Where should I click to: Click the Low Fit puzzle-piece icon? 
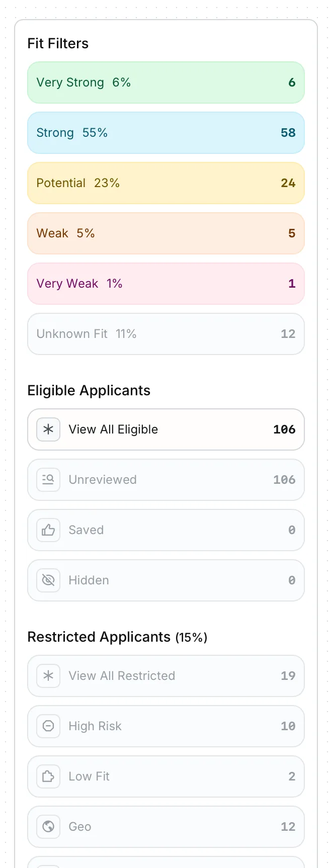click(x=48, y=776)
